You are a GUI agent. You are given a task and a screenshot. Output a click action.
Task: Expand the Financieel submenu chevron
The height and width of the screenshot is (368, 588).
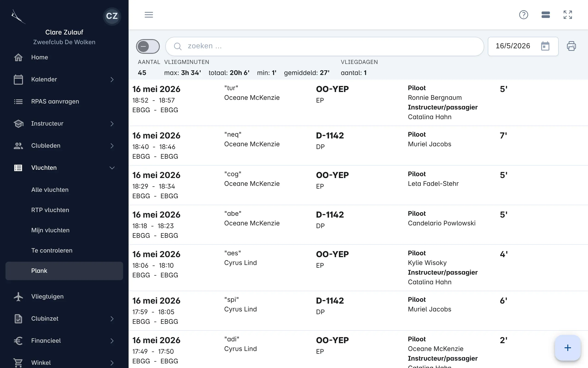(x=112, y=341)
